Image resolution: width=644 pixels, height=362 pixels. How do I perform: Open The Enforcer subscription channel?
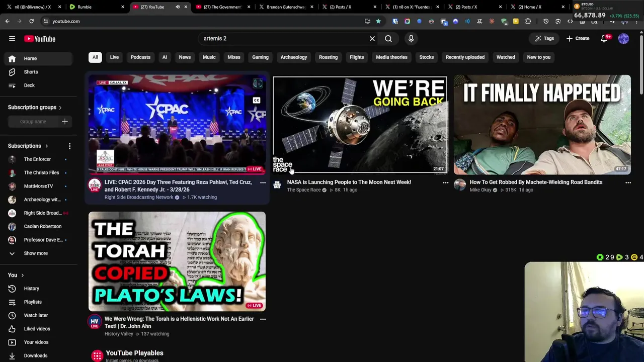point(38,159)
